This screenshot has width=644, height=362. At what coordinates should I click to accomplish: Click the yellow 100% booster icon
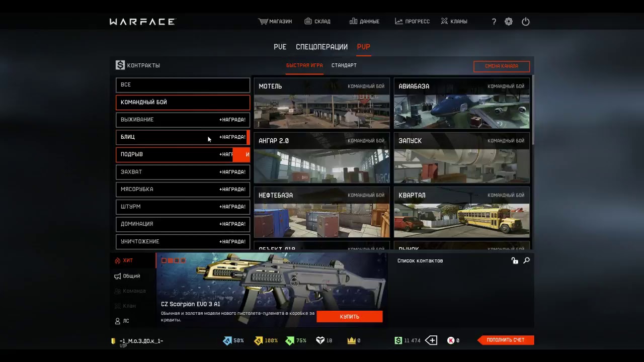coord(259,341)
